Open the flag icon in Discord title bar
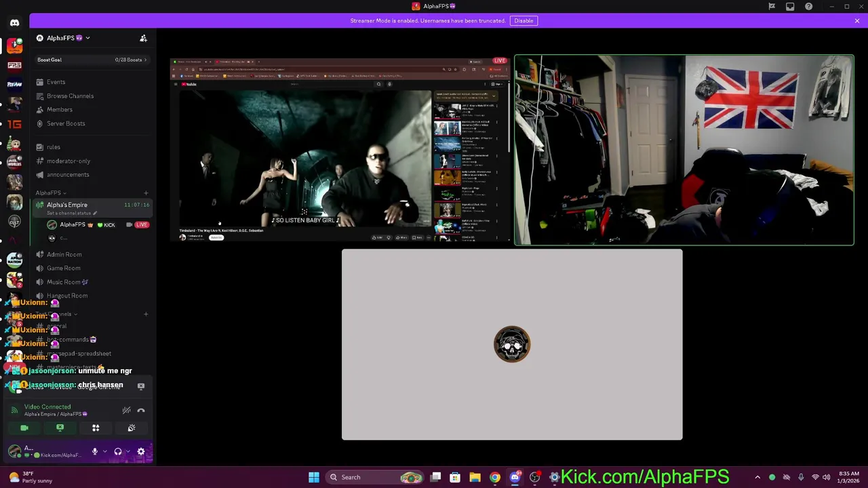 pyautogui.click(x=772, y=7)
